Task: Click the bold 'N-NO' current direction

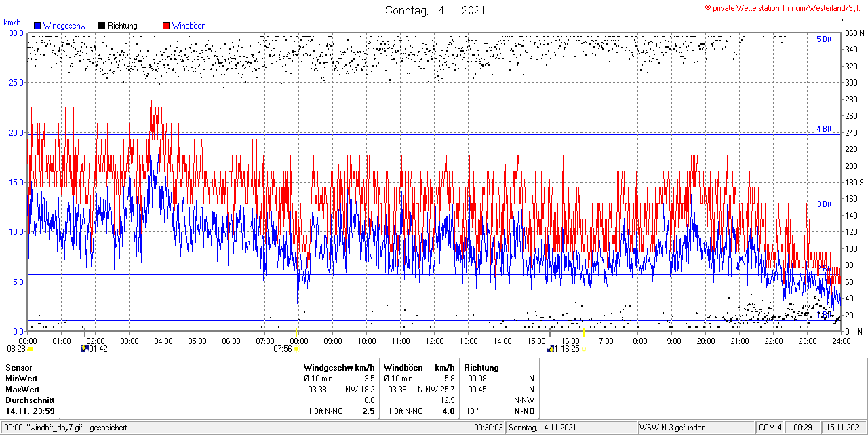Action: click(524, 411)
